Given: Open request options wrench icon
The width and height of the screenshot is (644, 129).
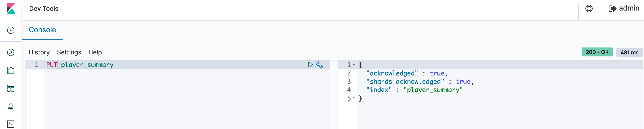Looking at the screenshot, I should [x=320, y=65].
